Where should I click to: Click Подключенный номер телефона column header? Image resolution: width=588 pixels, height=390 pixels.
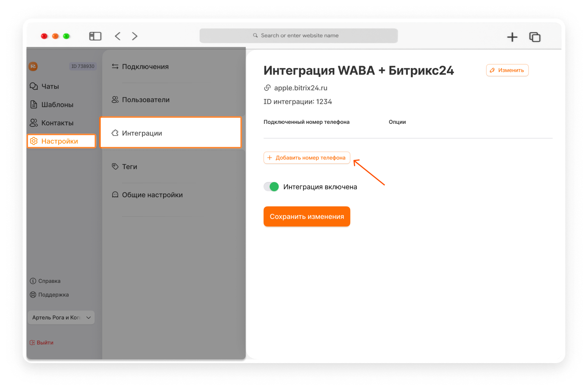(x=306, y=122)
